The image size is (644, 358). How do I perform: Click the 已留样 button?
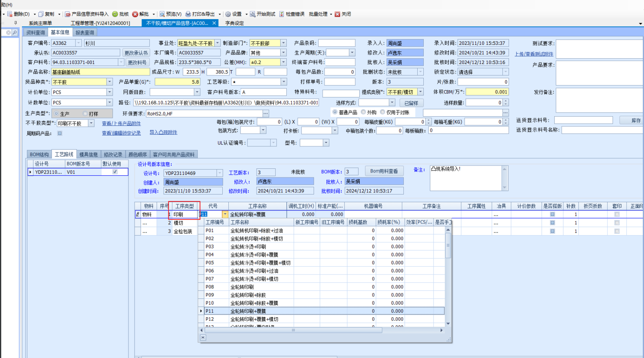412,103
